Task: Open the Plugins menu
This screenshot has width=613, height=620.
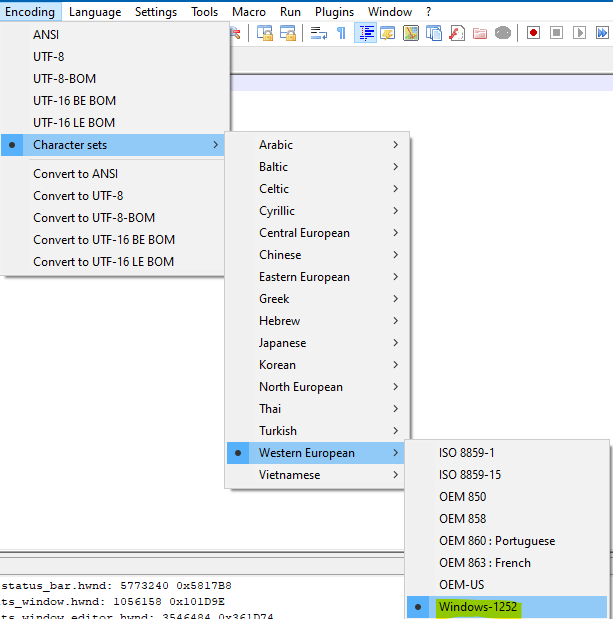Action: tap(334, 12)
